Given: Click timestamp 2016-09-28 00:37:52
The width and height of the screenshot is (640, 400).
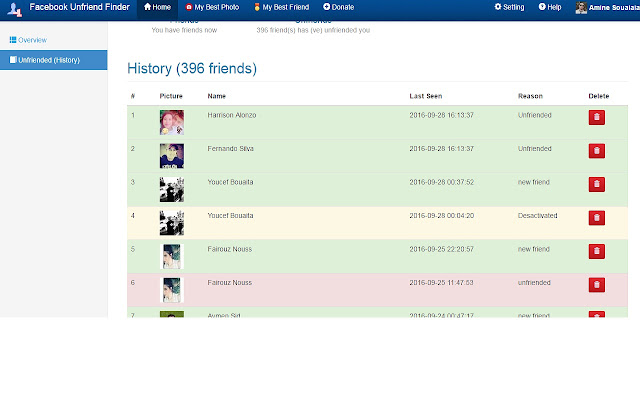Looking at the screenshot, I should coord(442,182).
